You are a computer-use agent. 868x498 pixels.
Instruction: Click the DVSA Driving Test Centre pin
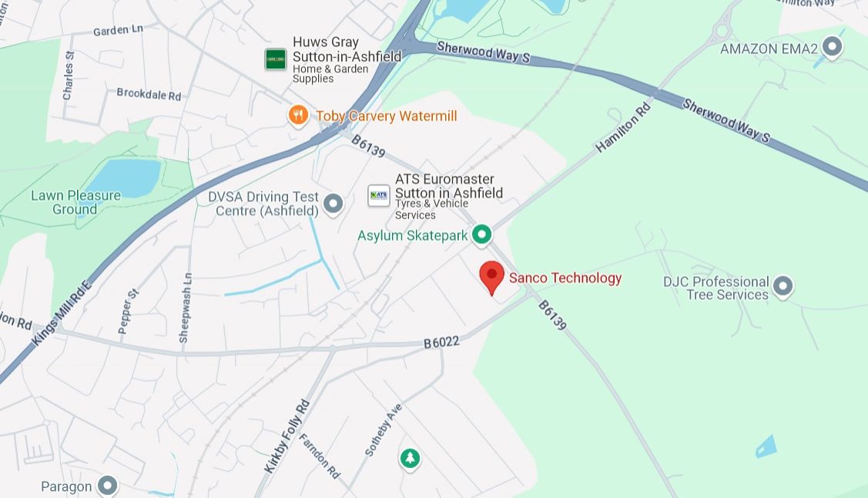[333, 204]
